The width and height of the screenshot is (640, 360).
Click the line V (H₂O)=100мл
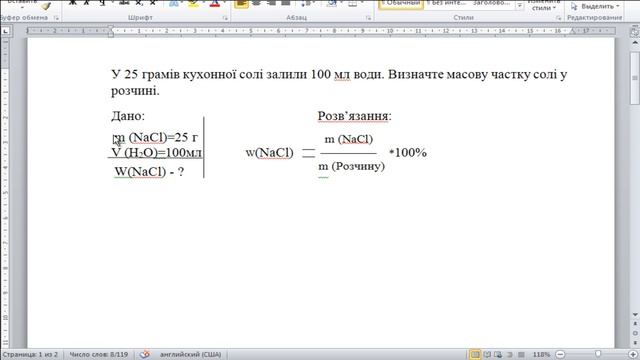pos(157,153)
